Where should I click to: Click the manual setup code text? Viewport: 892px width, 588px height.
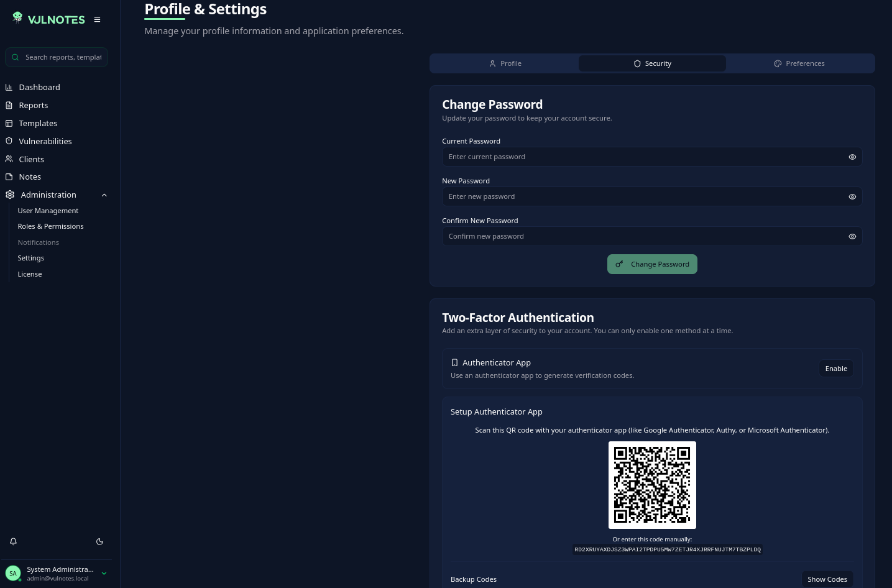[668, 549]
